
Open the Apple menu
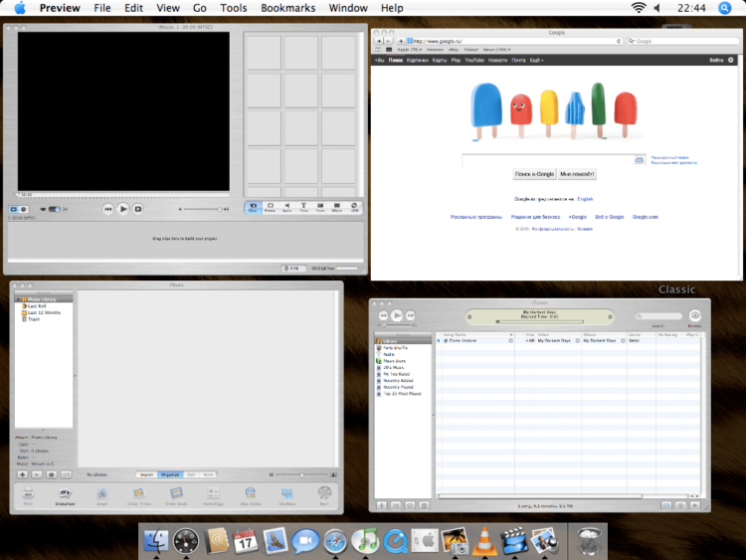(20, 8)
